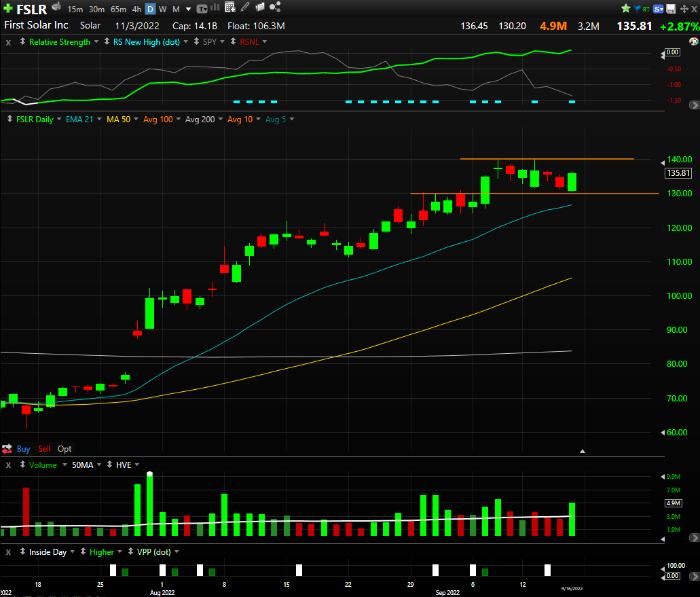Click the Solar industry label

coord(90,25)
